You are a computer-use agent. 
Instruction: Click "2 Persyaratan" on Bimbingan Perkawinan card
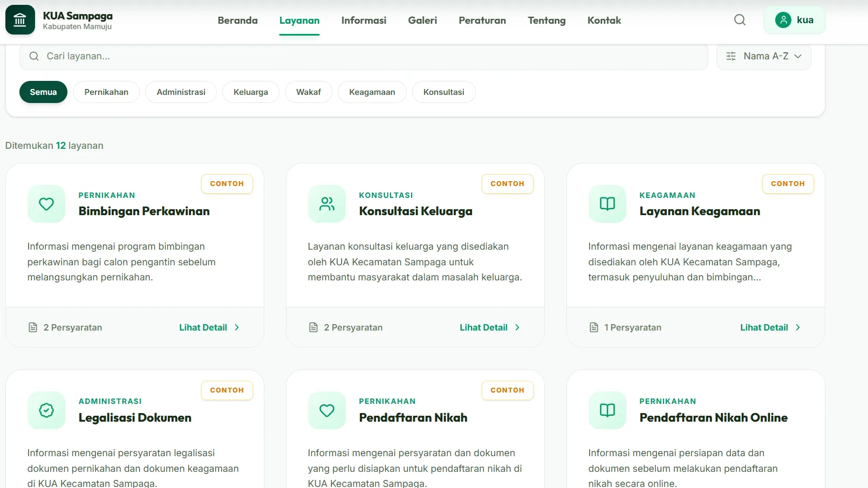pos(73,327)
